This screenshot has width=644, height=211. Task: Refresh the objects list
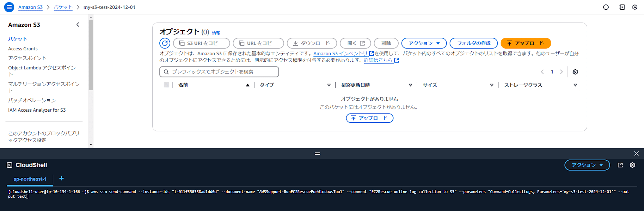[x=165, y=43]
